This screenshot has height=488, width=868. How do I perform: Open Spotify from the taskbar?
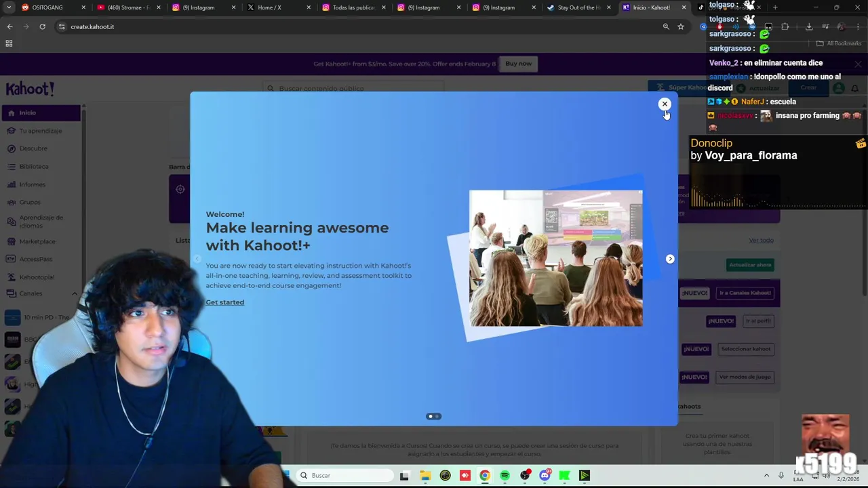(505, 476)
